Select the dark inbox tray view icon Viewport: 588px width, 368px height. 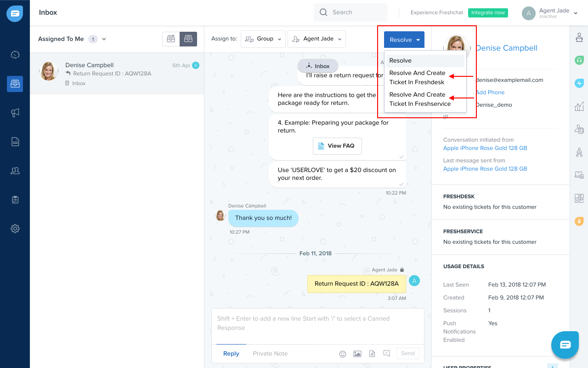coord(188,39)
